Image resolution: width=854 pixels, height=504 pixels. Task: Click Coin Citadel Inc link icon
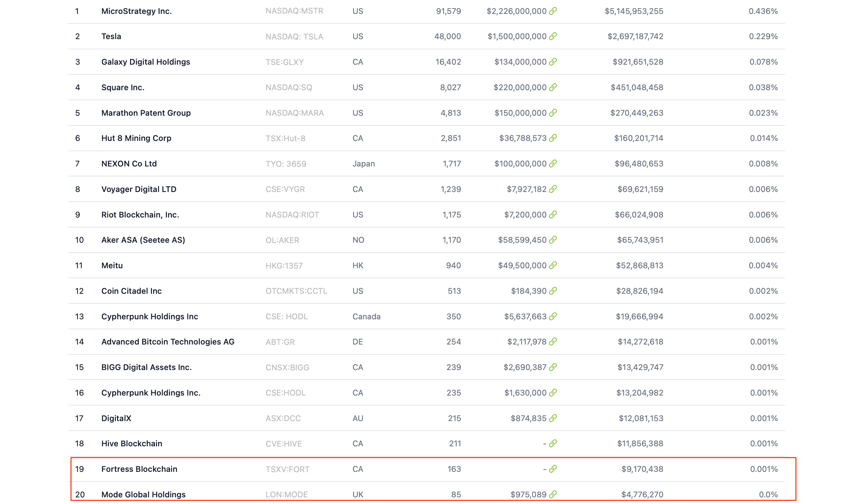coord(553,291)
